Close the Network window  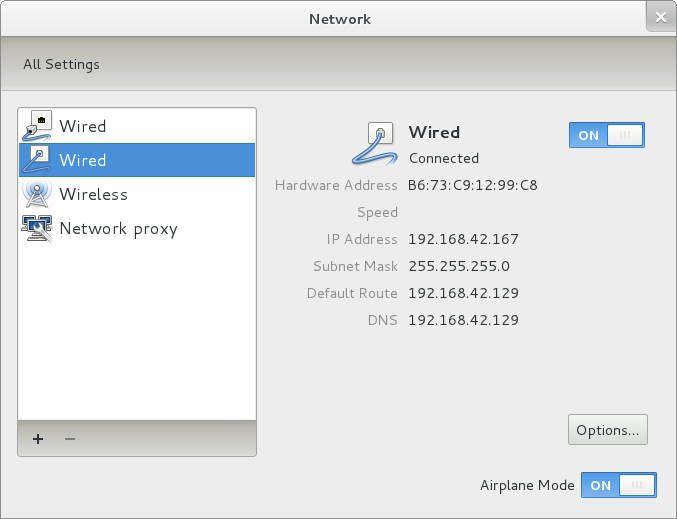pos(659,18)
